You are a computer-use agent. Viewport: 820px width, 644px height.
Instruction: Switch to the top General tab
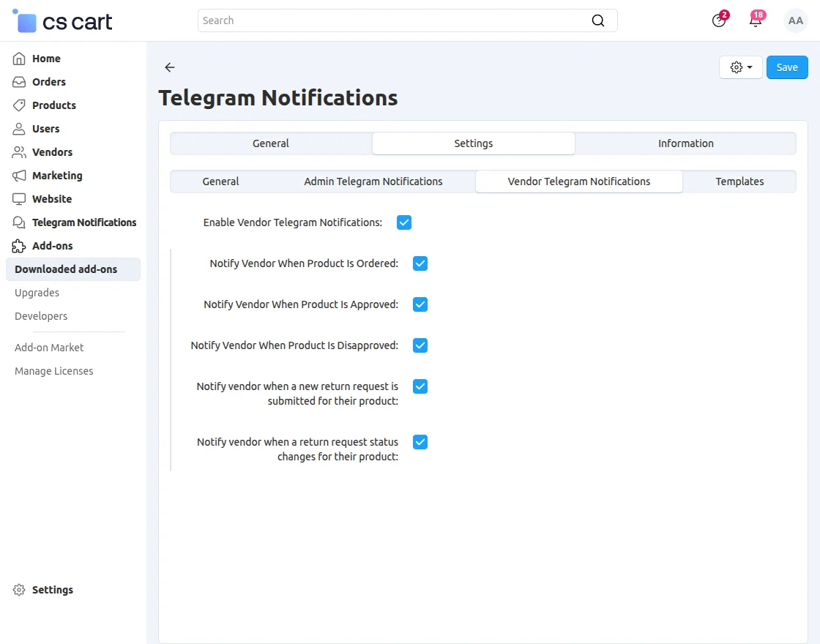tap(271, 143)
